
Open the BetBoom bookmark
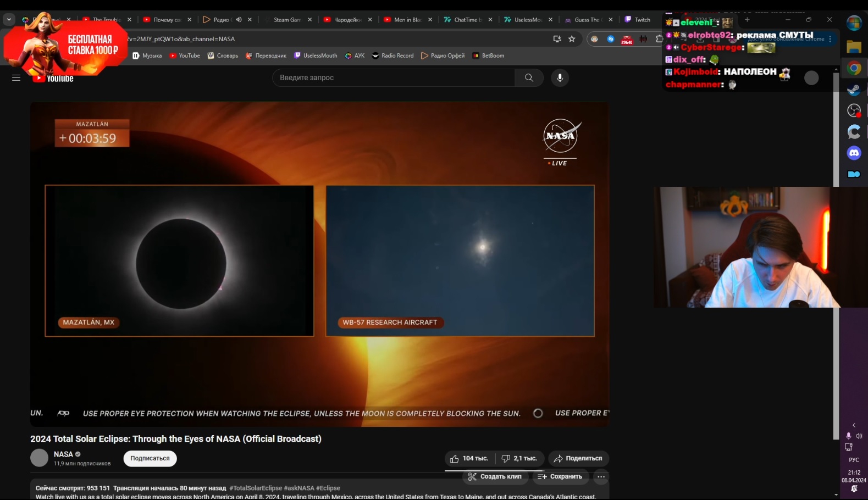[x=488, y=55]
